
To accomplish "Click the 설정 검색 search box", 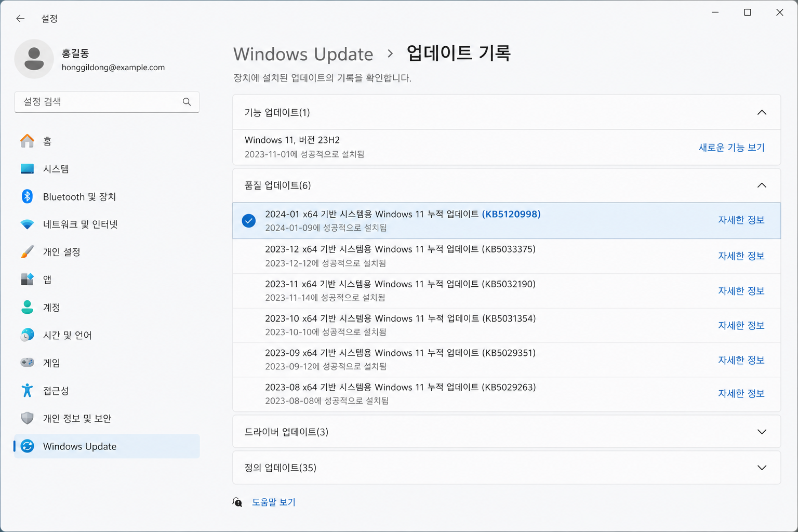I will pyautogui.click(x=107, y=102).
